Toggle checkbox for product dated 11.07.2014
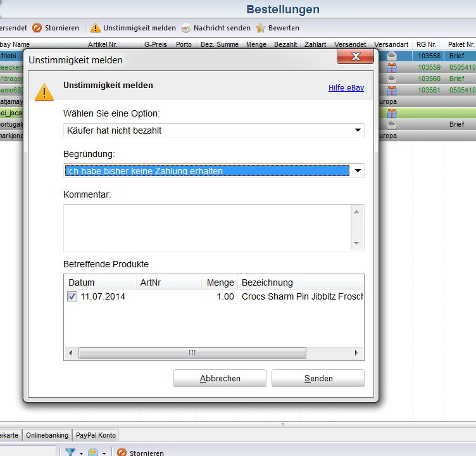The width and height of the screenshot is (476, 456). (x=72, y=296)
